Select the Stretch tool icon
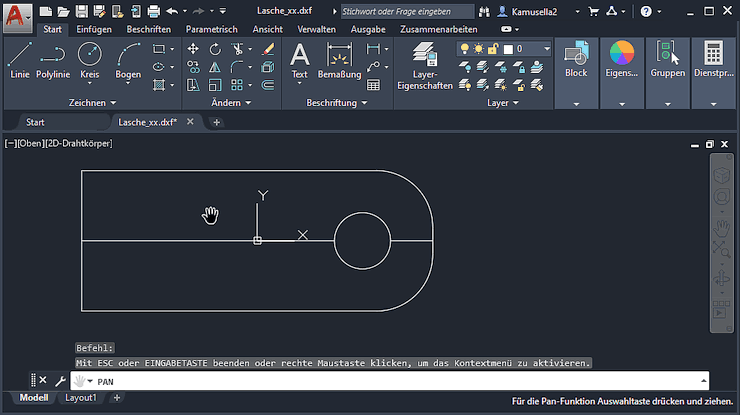Viewport: 740px width, 415px height. (x=193, y=85)
